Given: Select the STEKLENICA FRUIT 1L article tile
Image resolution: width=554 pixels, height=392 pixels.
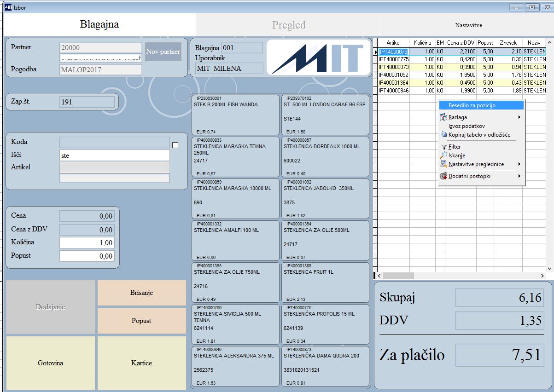Looking at the screenshot, I should pos(325,282).
